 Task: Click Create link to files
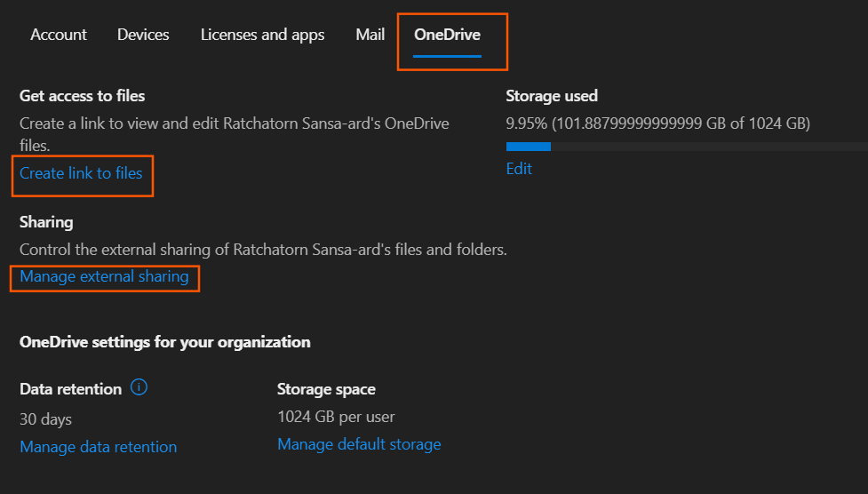pyautogui.click(x=81, y=173)
